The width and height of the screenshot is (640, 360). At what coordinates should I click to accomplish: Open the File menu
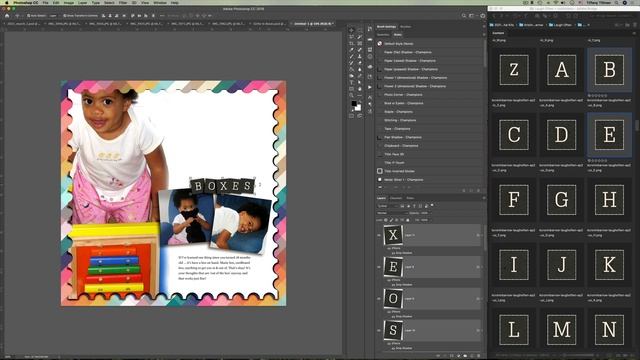click(45, 2)
